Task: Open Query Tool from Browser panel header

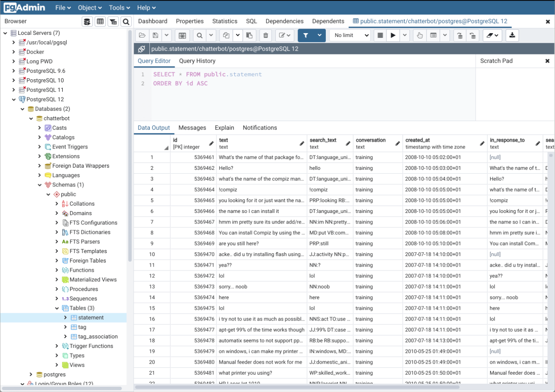Action: click(x=87, y=22)
